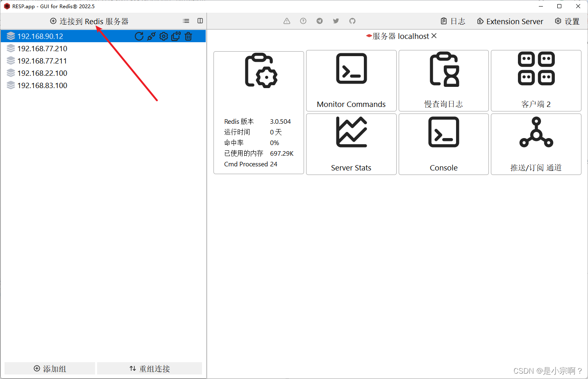Open the help question mark icon

click(303, 21)
